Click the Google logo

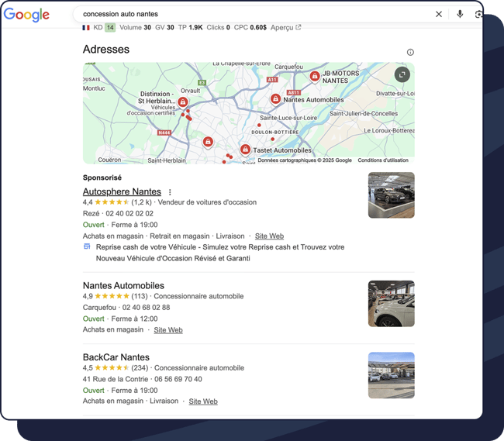click(26, 15)
